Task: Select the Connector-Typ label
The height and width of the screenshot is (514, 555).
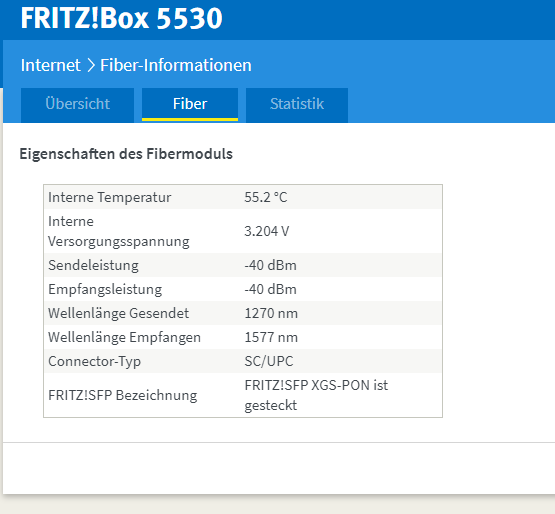Action: pos(95,361)
